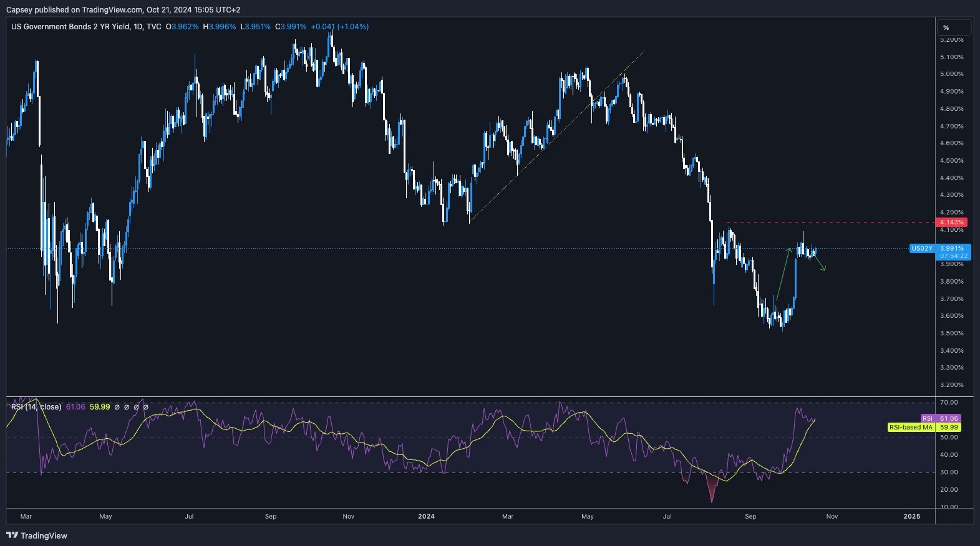
Task: Click the TradingView logo in the footer
Action: 36,535
